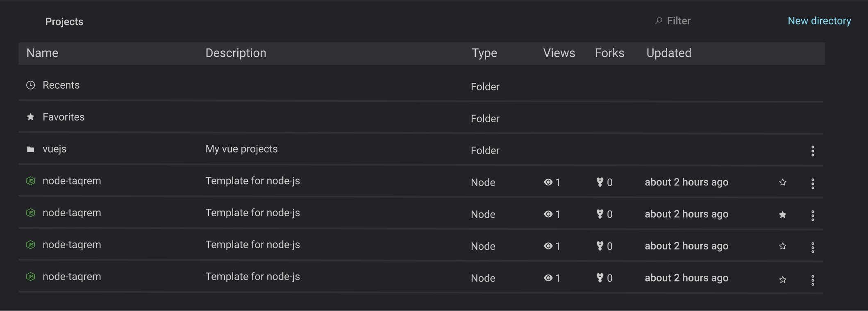Favorite the last node-taqrem project
The height and width of the screenshot is (311, 868).
783,279
